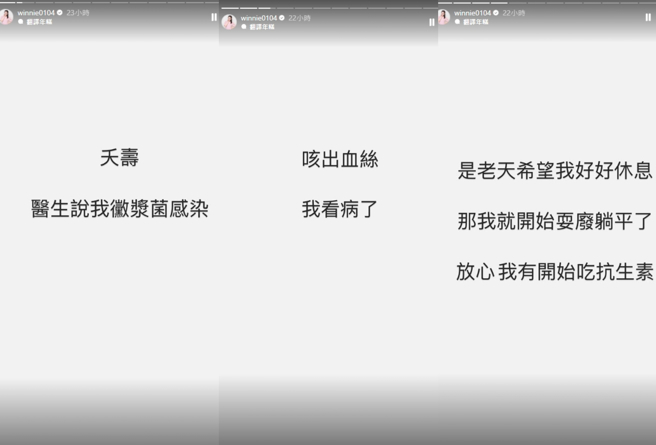656x445 pixels.
Task: Tap winnie0104 username on the 我看病了 story
Action: (x=259, y=18)
